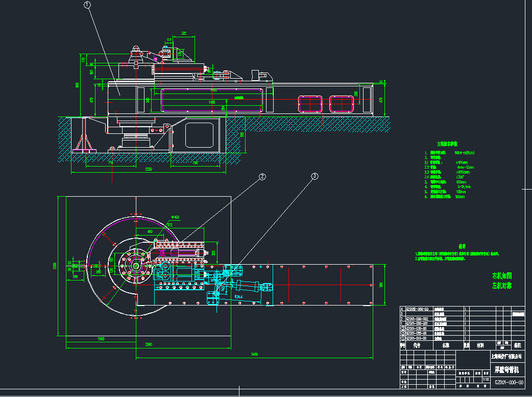This screenshot has width=532, height=397.
Task: Click the 1080 dimension below the plan view
Action: tap(101, 339)
